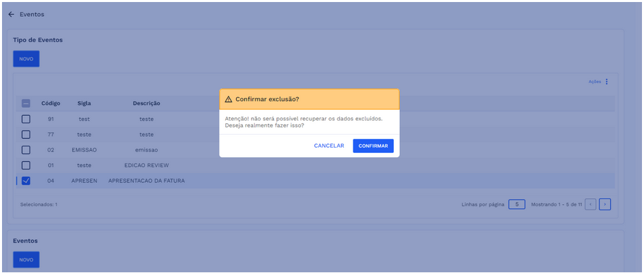The width and height of the screenshot is (644, 275).
Task: Uncheck the APRESEN row checkbox
Action: coord(26,181)
